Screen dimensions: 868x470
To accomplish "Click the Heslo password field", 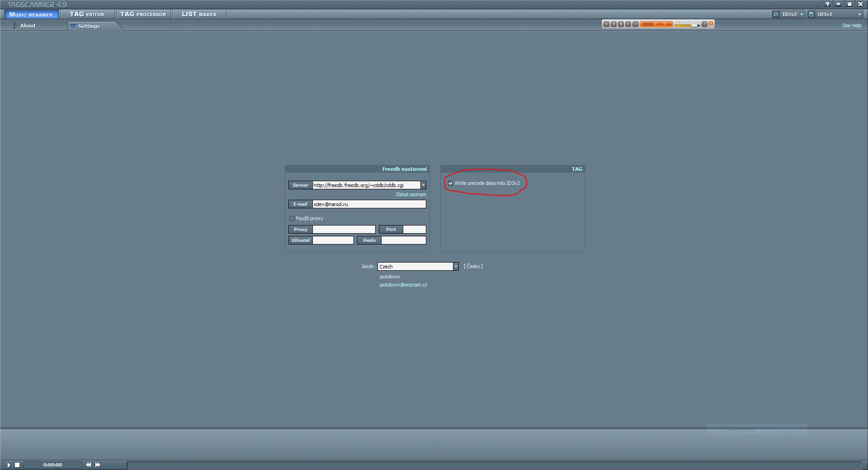I will coord(403,240).
